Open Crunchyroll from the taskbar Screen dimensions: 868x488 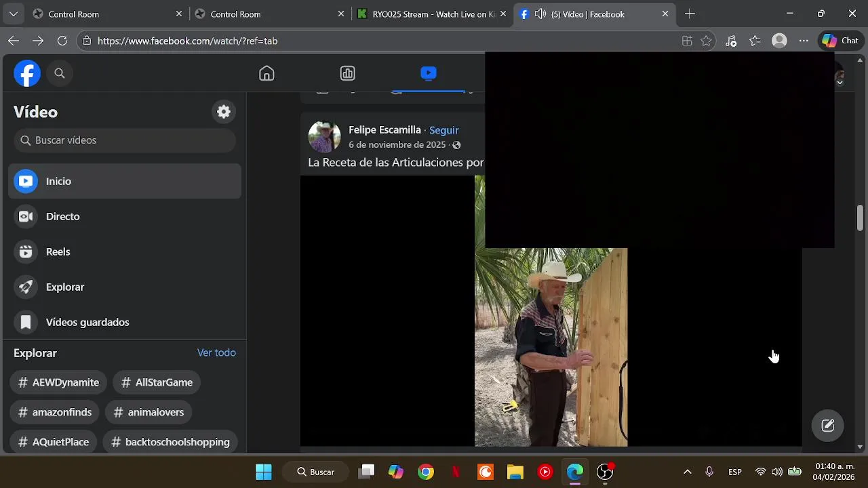point(486,472)
